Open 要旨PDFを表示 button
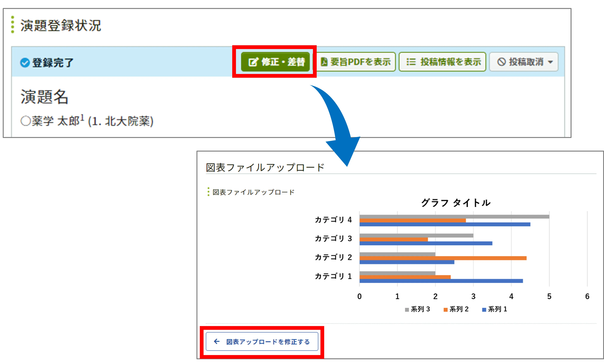Screen dimensions: 604x364 pos(356,62)
